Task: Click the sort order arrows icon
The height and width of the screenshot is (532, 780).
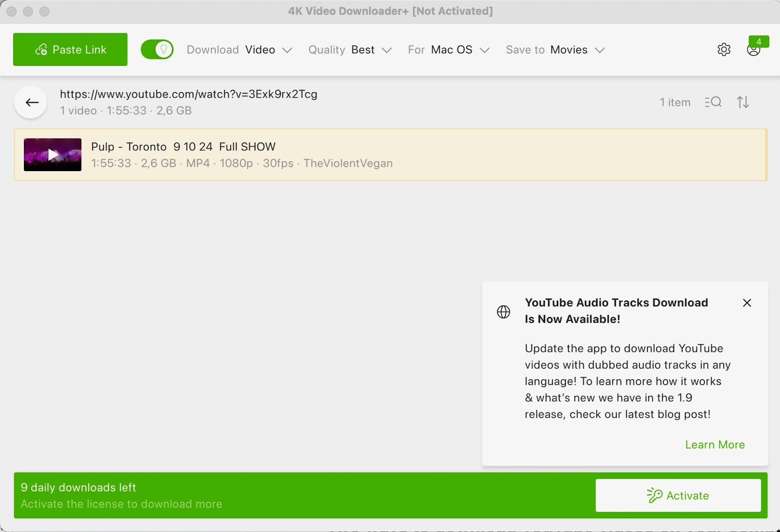Action: click(x=742, y=102)
